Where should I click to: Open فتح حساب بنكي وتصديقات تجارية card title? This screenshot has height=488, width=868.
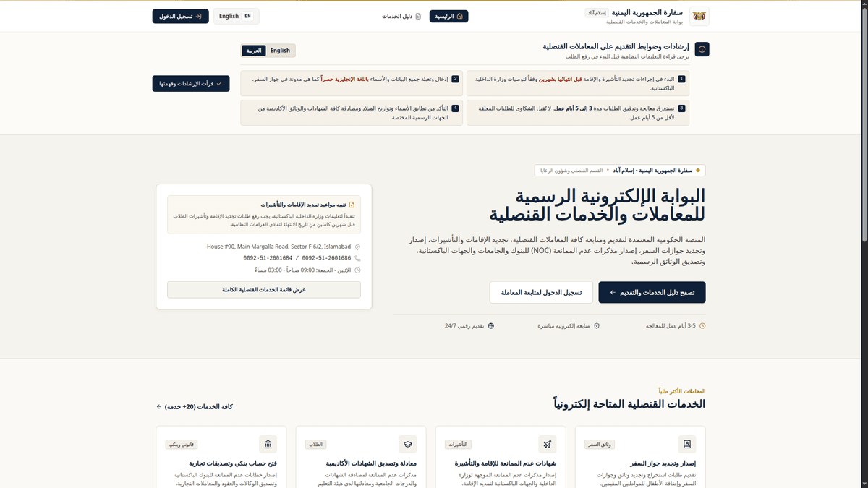click(x=233, y=463)
